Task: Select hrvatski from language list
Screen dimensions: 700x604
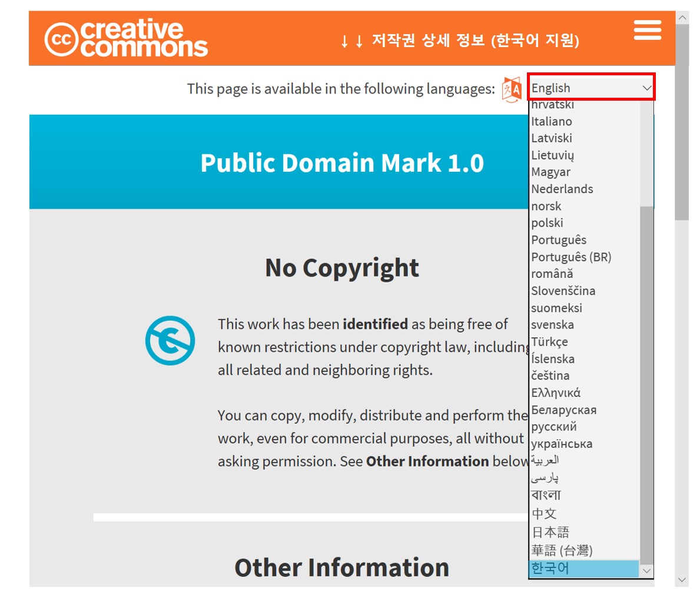Action: tap(584, 104)
